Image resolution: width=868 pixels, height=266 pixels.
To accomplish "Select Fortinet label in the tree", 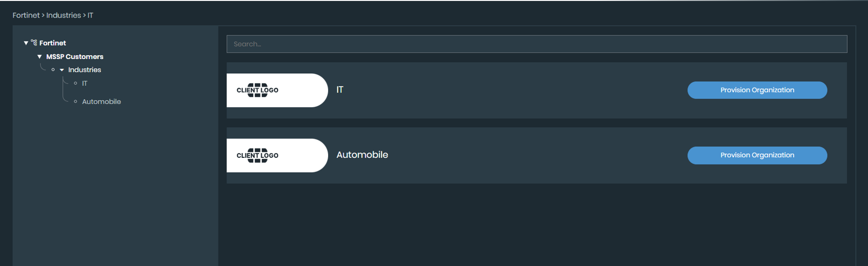I will point(52,43).
